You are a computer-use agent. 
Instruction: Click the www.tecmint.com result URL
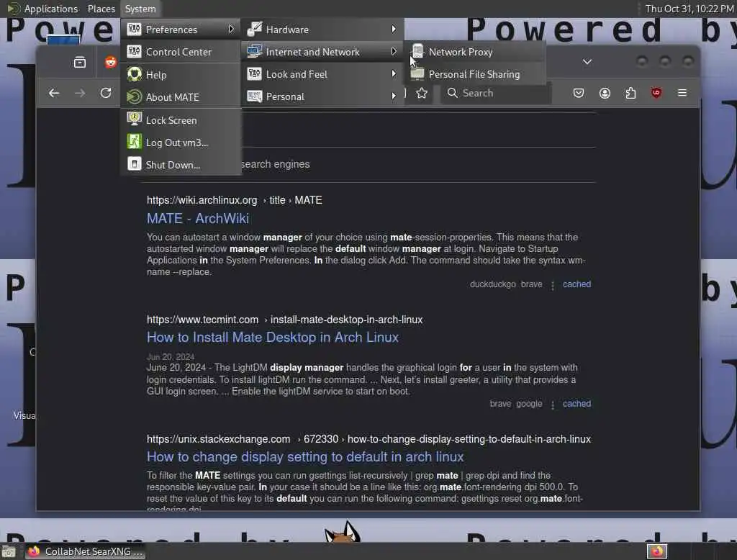(x=284, y=320)
